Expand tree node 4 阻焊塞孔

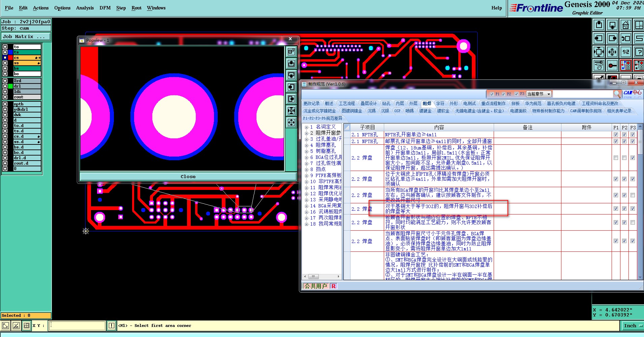pos(306,145)
